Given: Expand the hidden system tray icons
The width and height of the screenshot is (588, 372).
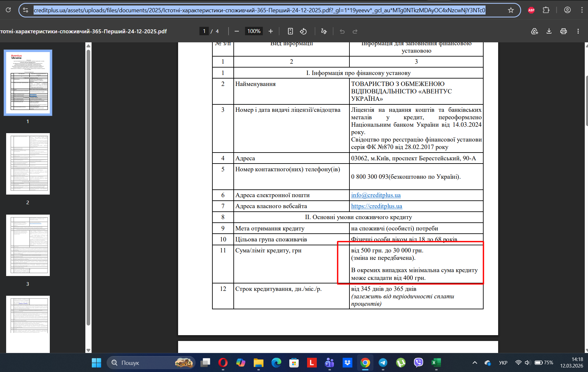Looking at the screenshot, I should (475, 363).
